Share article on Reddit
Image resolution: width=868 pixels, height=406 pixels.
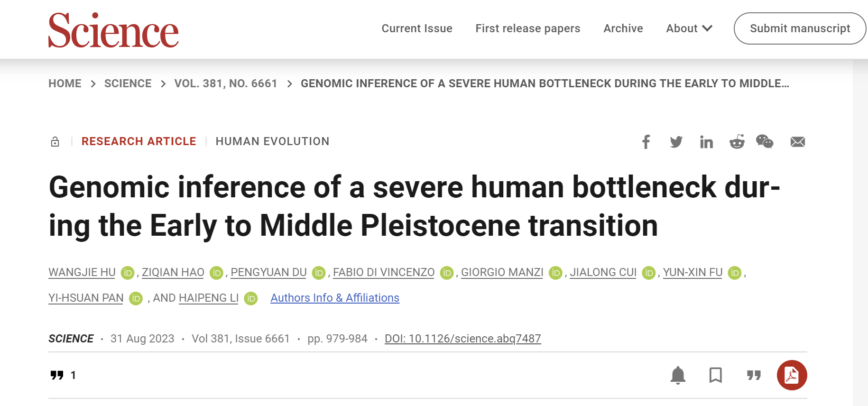737,142
